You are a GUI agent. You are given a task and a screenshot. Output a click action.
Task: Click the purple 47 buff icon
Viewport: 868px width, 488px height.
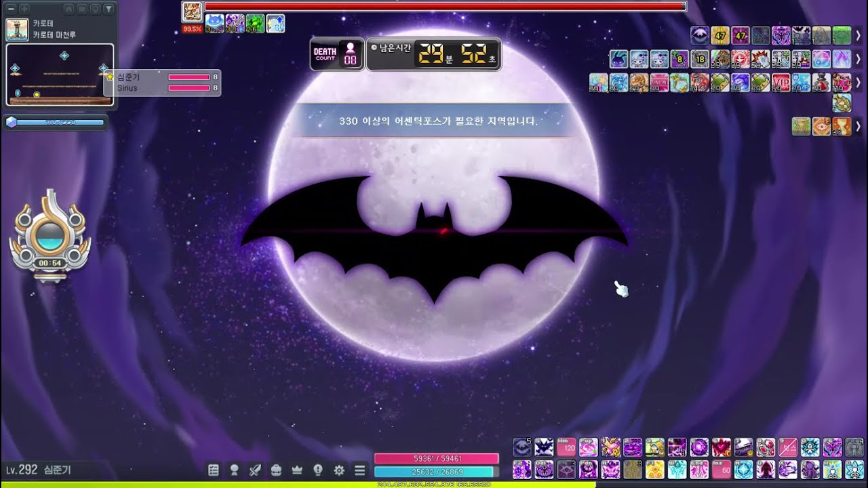[x=741, y=35]
